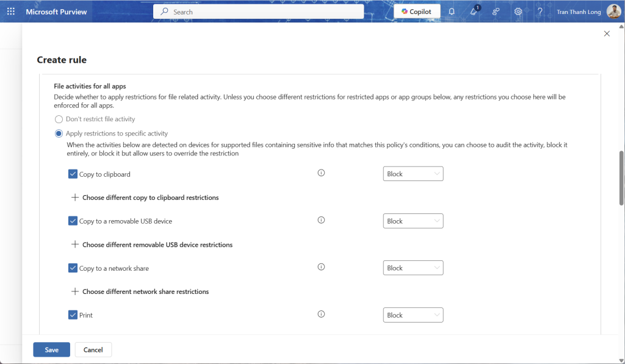Click inside the Search box

(262, 12)
